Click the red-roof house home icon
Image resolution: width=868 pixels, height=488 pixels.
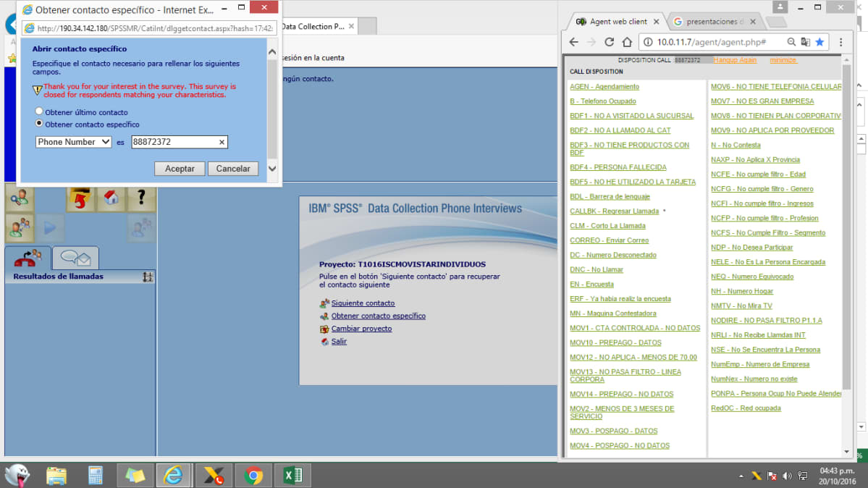tap(111, 198)
